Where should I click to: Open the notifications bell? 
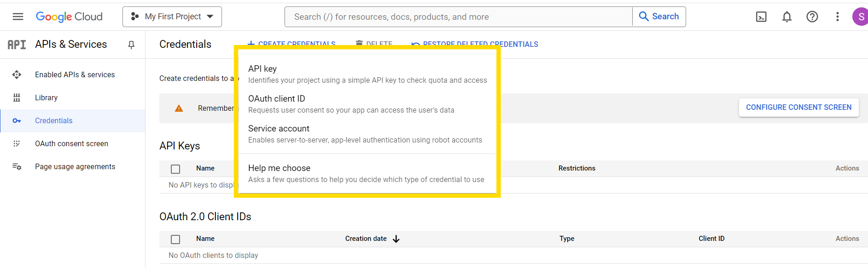787,17
